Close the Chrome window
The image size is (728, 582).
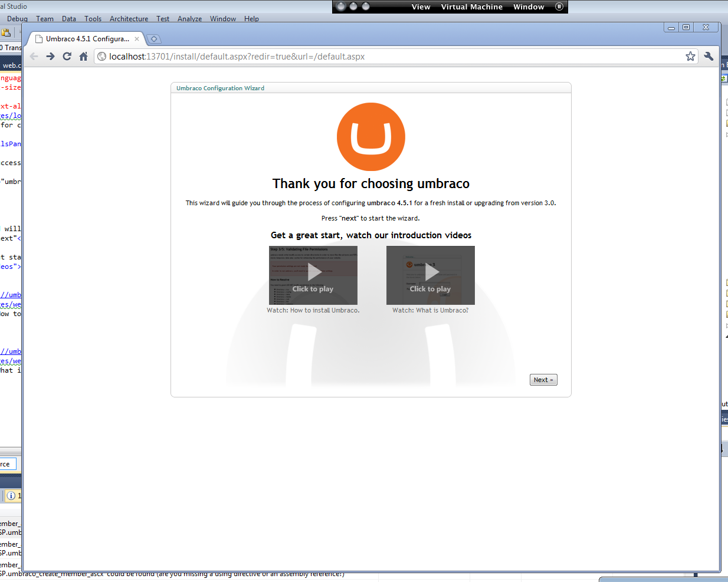pyautogui.click(x=706, y=27)
